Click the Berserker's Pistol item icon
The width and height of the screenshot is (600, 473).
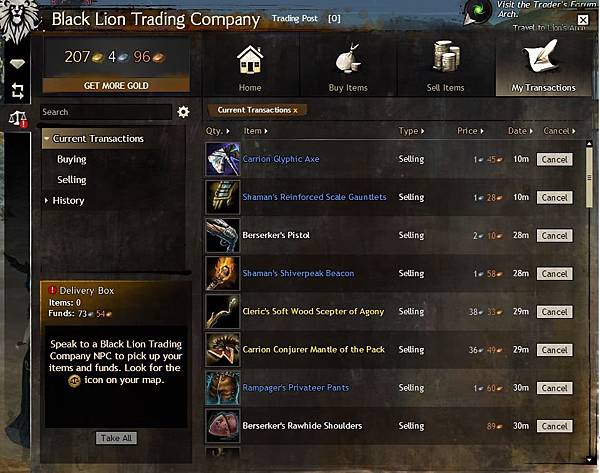click(222, 235)
